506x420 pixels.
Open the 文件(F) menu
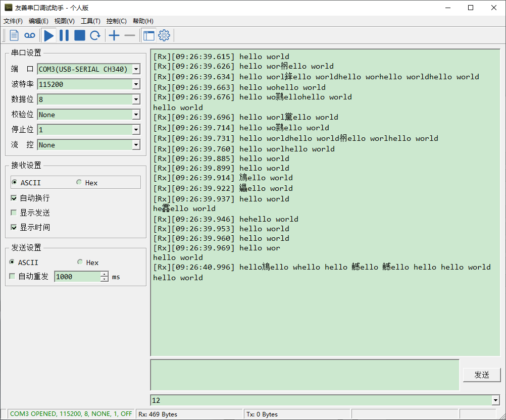13,21
